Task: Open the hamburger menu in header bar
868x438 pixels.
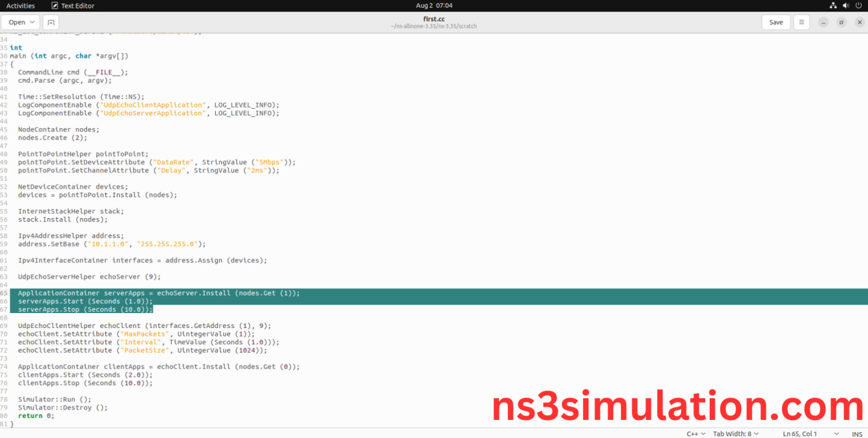Action: click(801, 23)
